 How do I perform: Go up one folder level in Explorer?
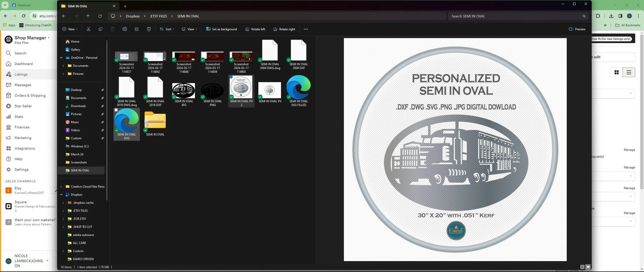coord(88,16)
